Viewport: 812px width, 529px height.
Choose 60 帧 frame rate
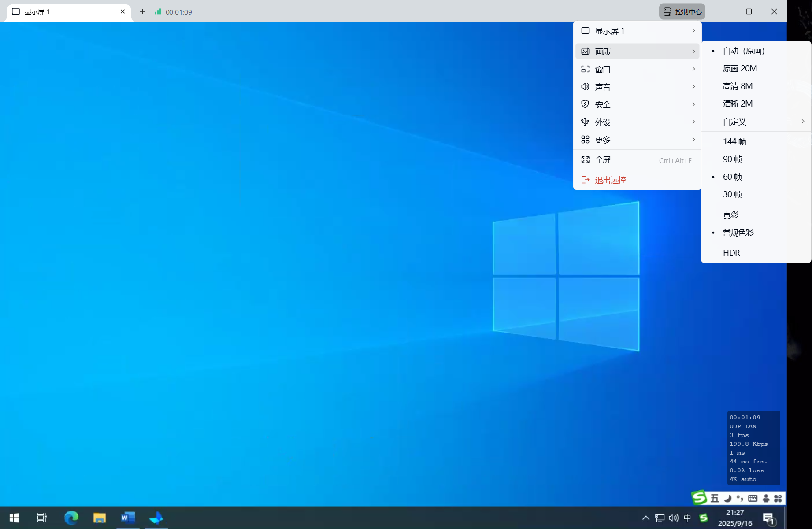point(756,177)
